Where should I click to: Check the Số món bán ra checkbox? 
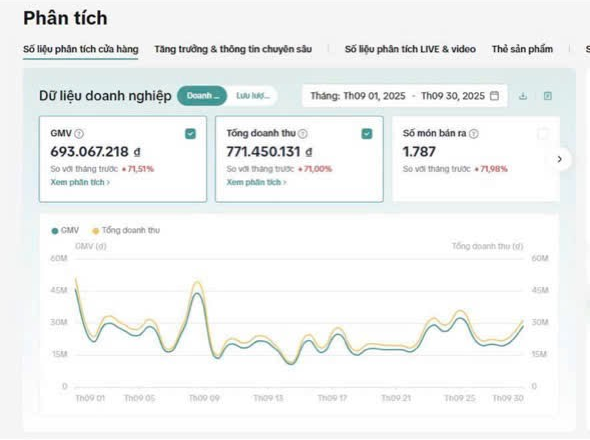[543, 134]
